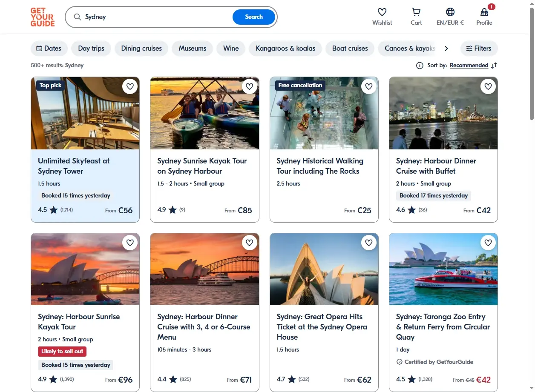Screen dimensions: 535x392
Task: Select the Day trips category chip
Action: coord(91,49)
